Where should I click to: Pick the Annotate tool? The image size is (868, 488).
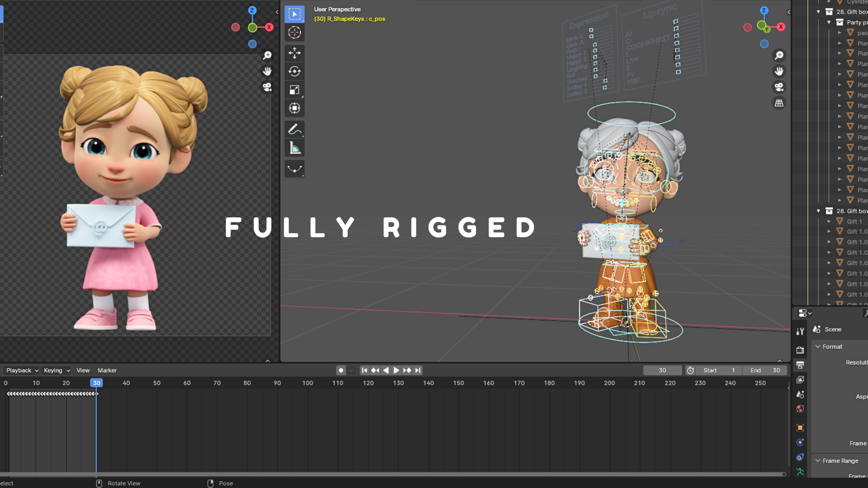click(x=294, y=129)
